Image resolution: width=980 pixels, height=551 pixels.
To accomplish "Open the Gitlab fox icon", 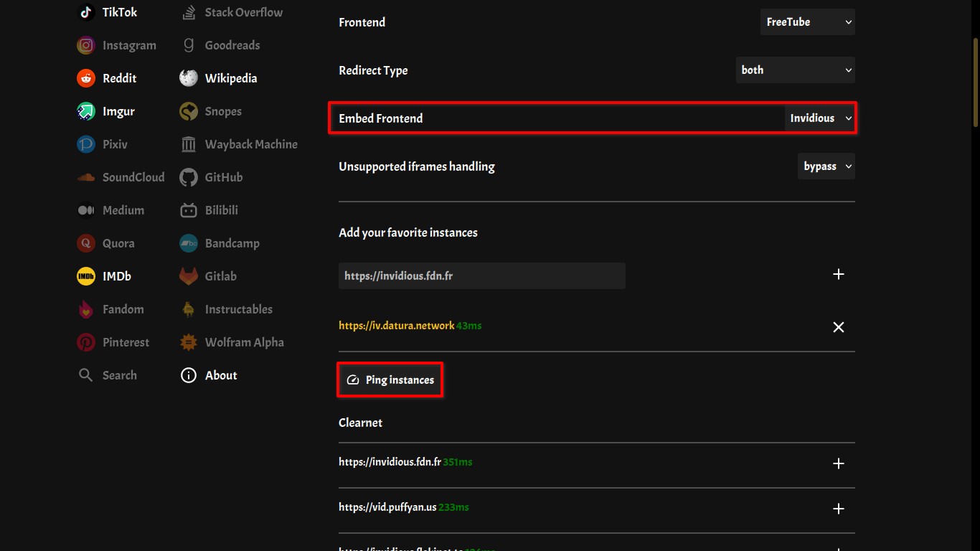I will [189, 276].
